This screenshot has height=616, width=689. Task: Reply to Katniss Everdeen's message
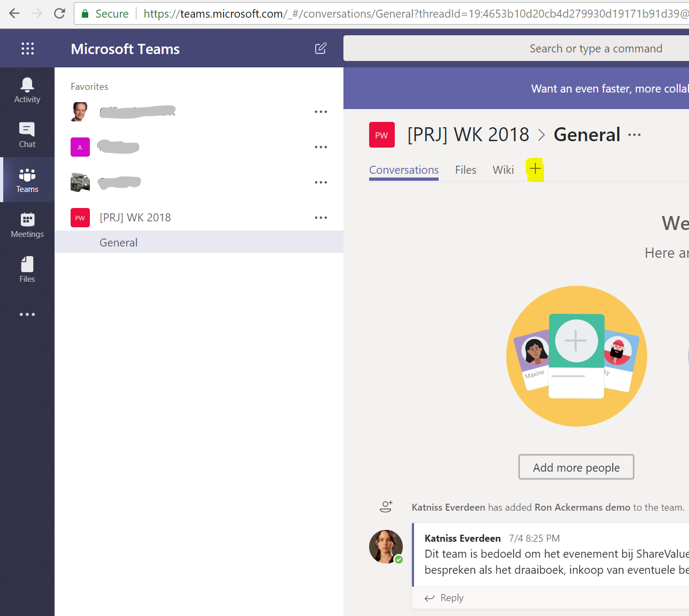444,598
